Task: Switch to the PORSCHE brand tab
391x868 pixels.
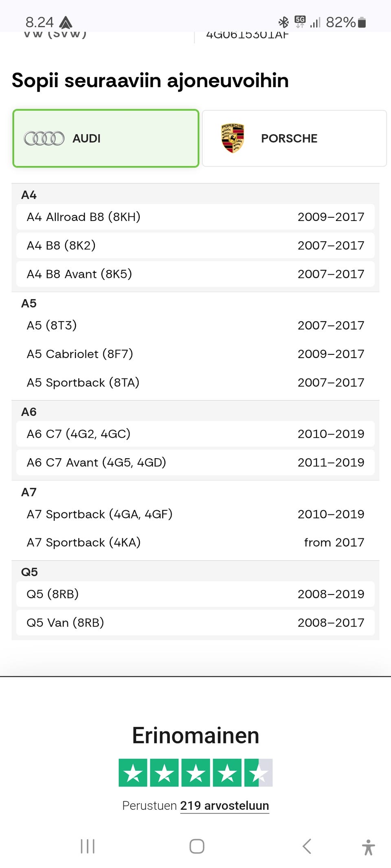Action: tap(294, 138)
